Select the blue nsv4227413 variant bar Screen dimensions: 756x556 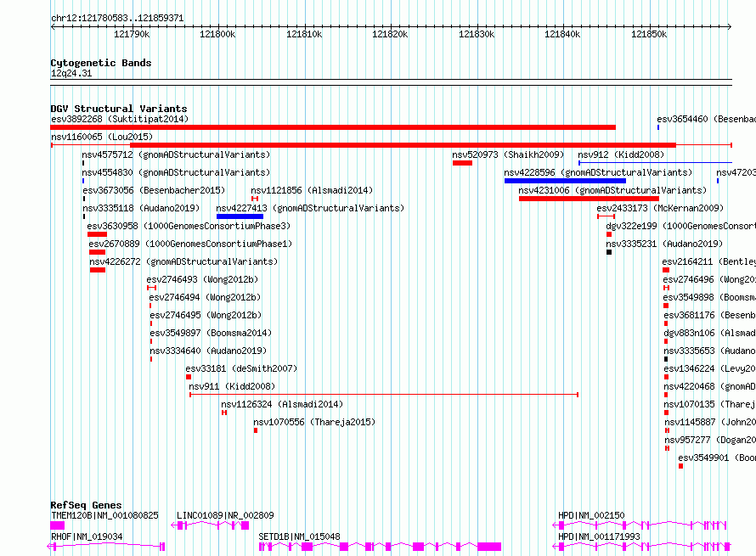click(240, 216)
